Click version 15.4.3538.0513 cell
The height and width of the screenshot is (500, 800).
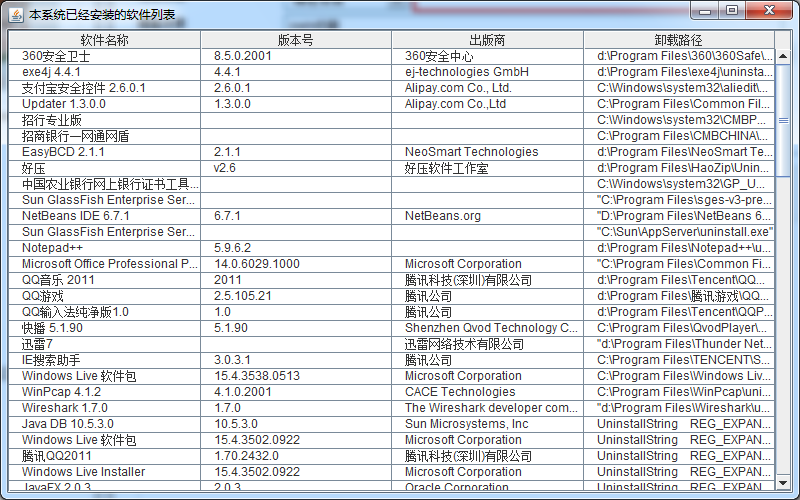coord(296,376)
